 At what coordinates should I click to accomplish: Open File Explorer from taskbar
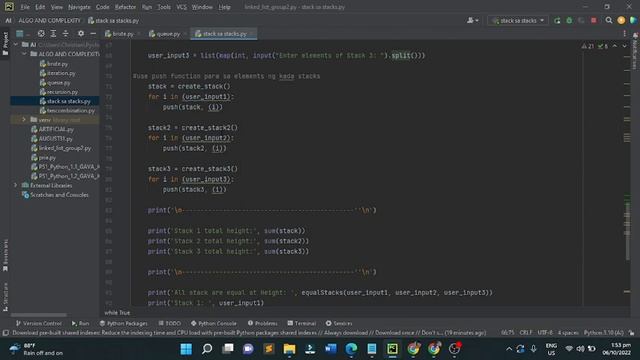point(289,349)
